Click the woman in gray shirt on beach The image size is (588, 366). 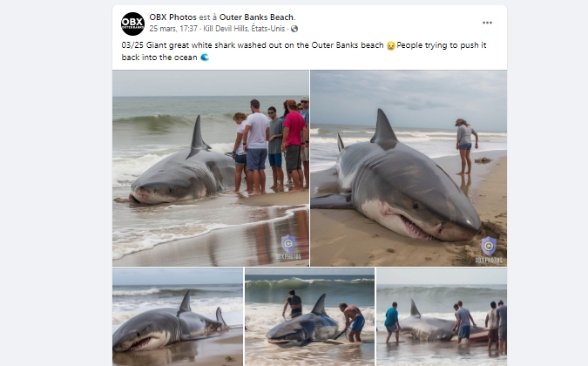pos(466,146)
